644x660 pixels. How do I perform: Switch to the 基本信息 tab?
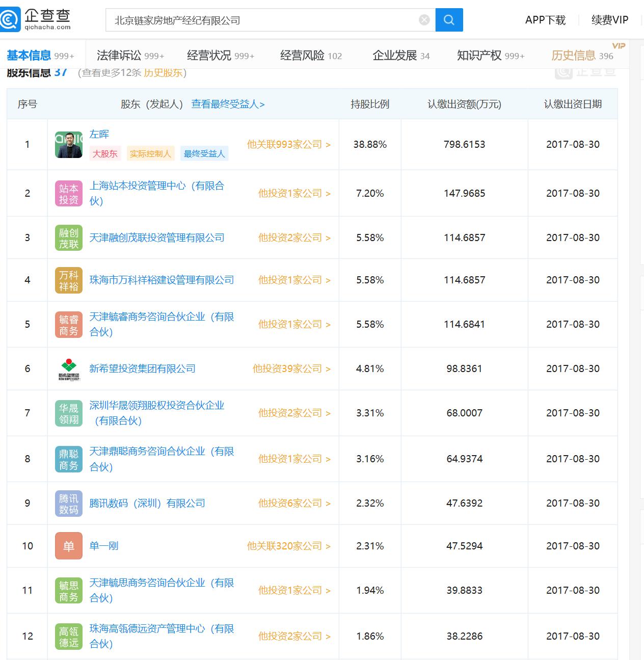[40, 56]
